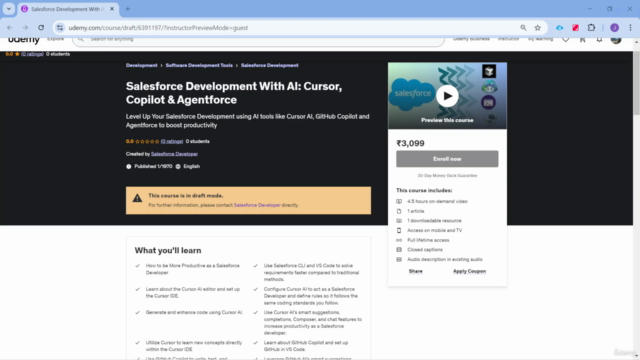The width and height of the screenshot is (640, 360).
Task: Click the closed captions icon
Action: click(399, 250)
